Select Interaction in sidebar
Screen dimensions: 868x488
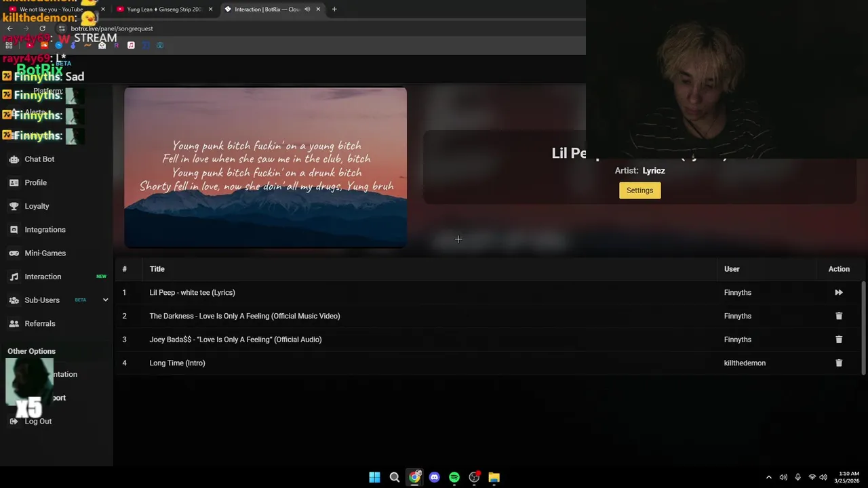pos(43,277)
